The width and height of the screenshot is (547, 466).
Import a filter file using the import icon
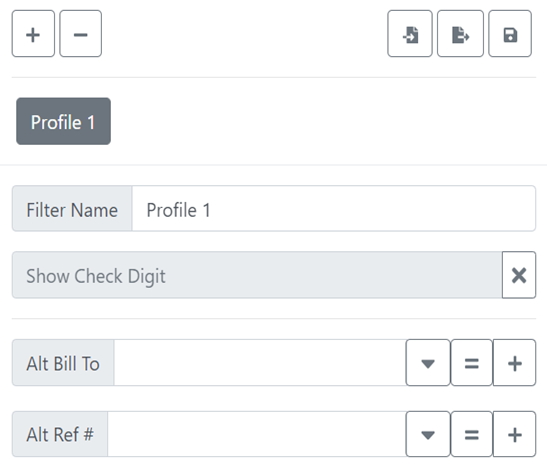(410, 33)
